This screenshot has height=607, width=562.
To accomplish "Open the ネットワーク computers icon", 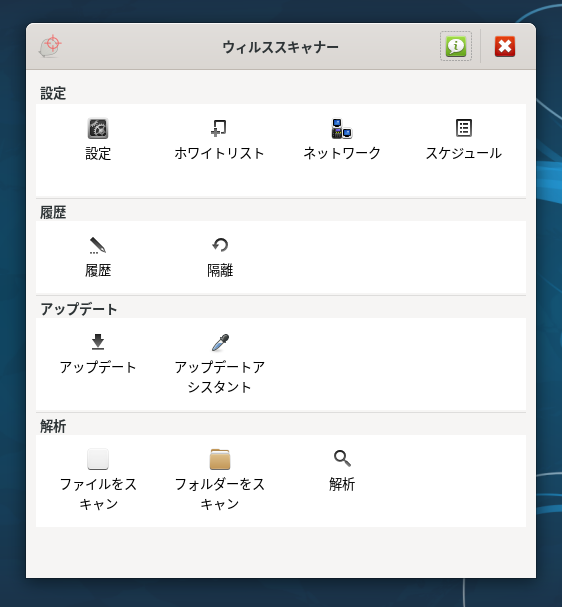I will tap(341, 129).
